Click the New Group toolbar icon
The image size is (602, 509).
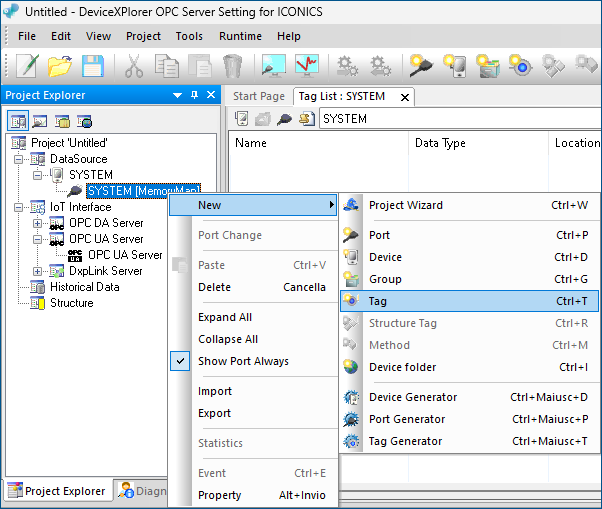(x=488, y=66)
